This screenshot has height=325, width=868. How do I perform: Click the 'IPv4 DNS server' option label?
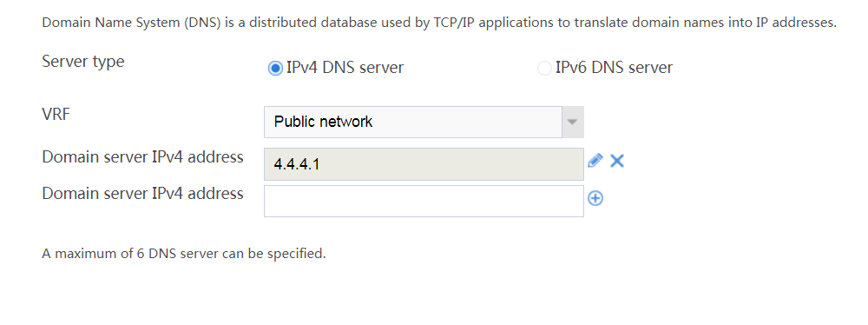tap(345, 68)
